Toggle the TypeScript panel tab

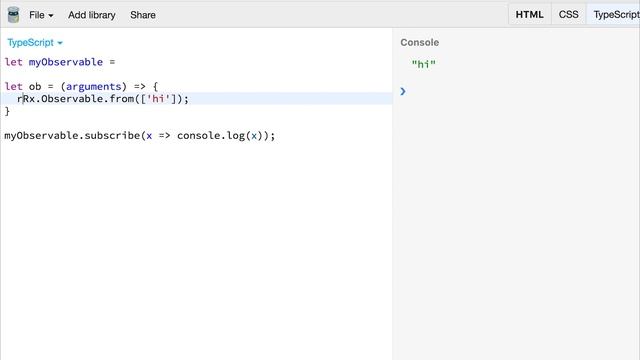614,15
